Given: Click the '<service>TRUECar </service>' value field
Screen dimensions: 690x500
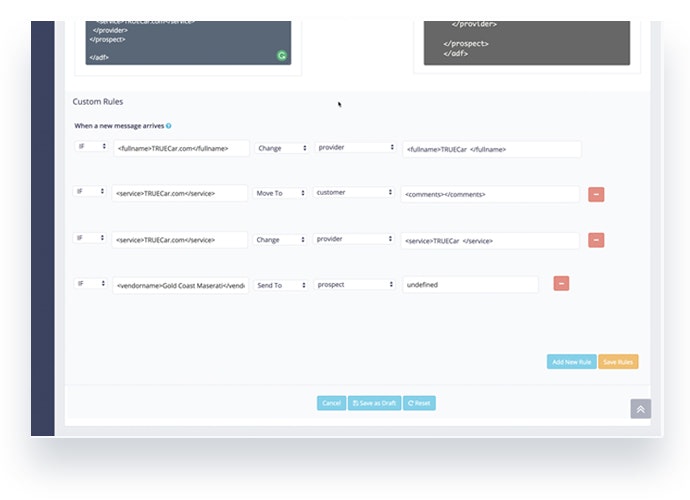Looking at the screenshot, I should pyautogui.click(x=490, y=241).
